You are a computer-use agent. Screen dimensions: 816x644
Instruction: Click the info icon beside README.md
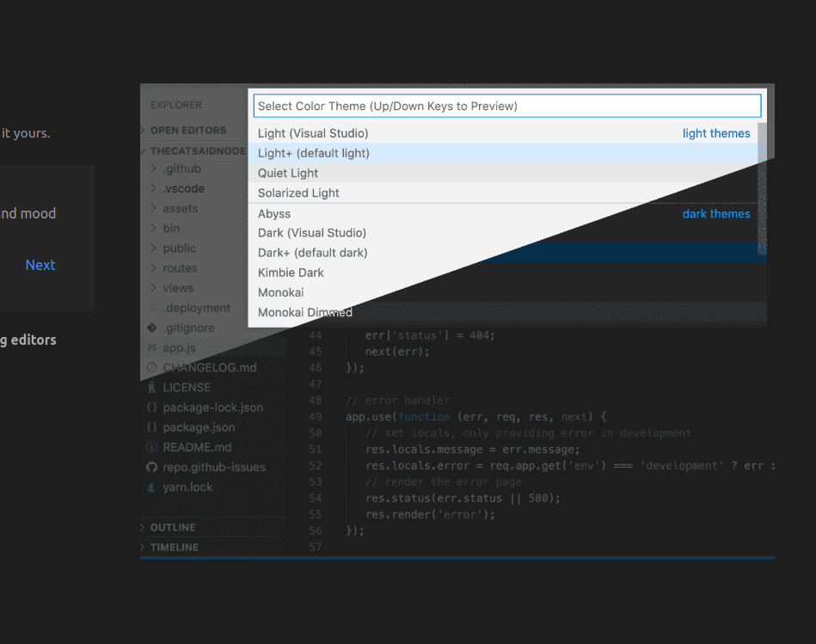[x=153, y=447]
